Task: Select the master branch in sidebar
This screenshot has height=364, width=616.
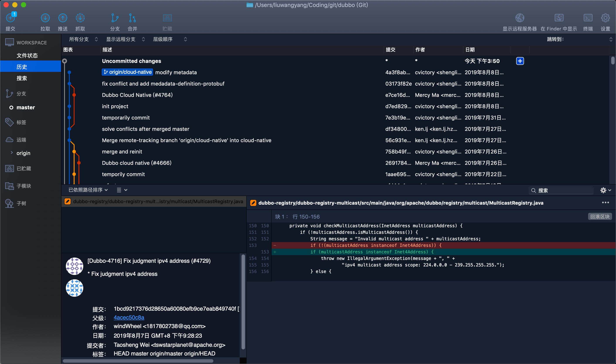Action: 26,107
